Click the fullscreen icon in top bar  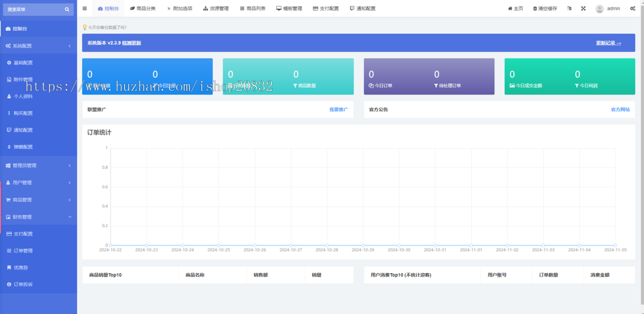583,9
